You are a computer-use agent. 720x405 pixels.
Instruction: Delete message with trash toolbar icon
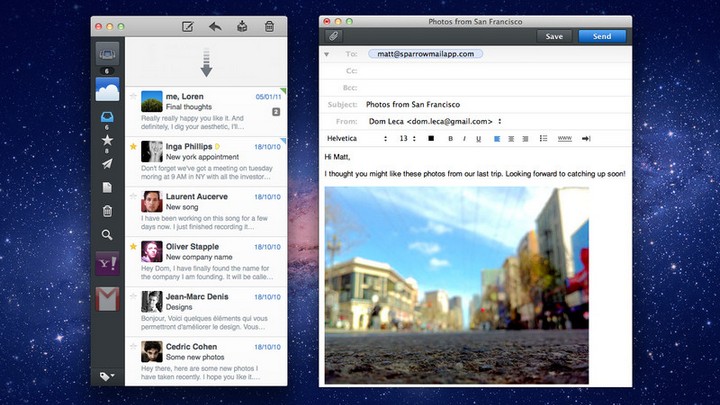pos(270,27)
